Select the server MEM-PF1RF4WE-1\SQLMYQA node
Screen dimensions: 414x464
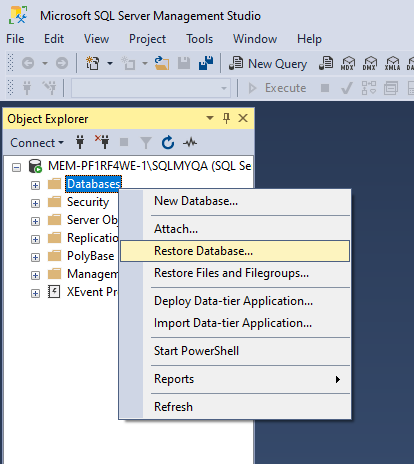click(149, 166)
